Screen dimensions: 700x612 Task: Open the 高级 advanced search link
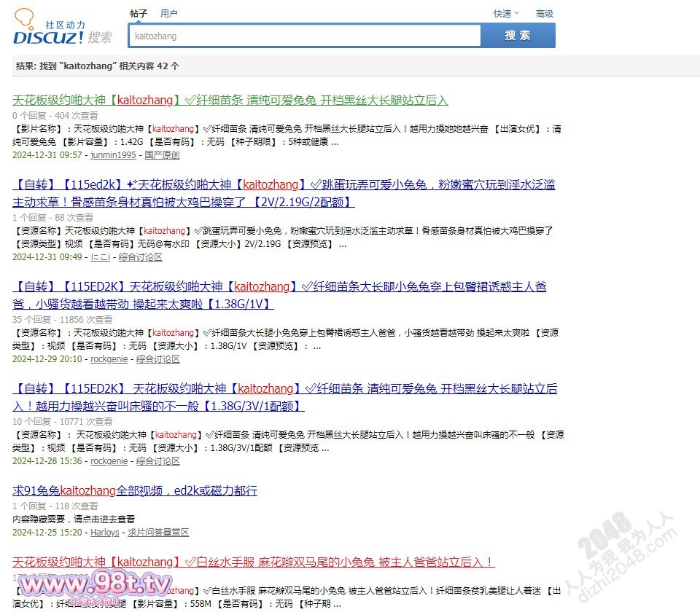(x=544, y=13)
